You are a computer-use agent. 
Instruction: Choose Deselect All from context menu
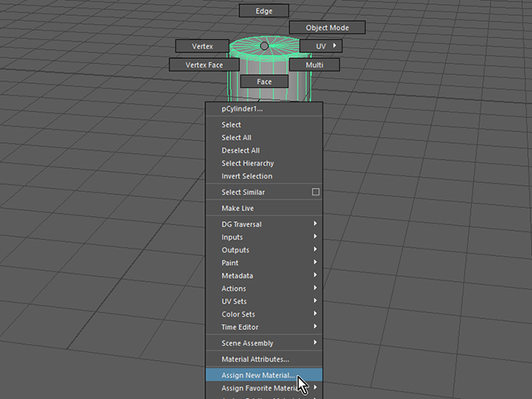tap(264, 150)
